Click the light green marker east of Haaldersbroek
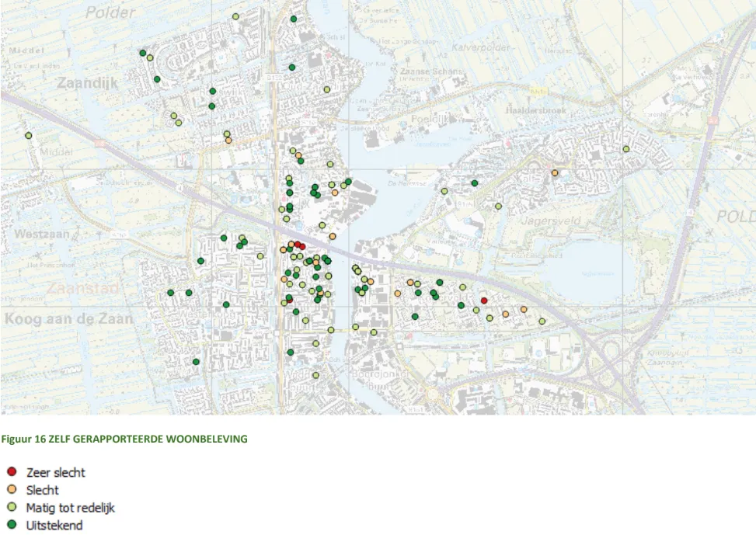This screenshot has width=756, height=535. tap(625, 149)
